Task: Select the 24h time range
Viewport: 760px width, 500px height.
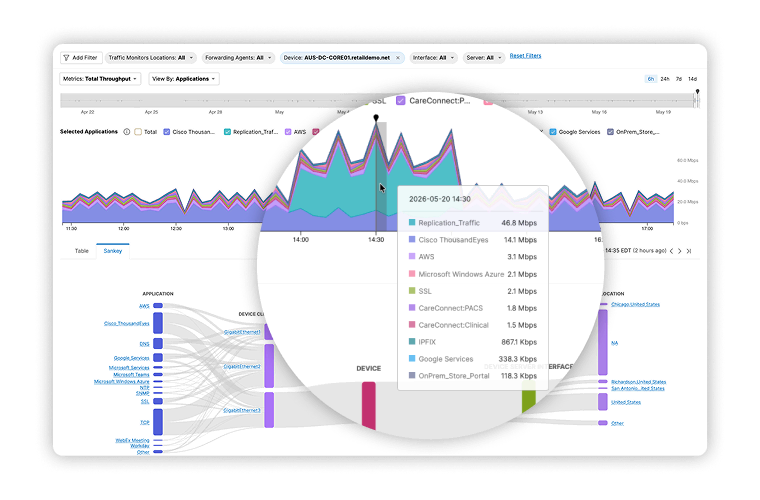Action: pyautogui.click(x=665, y=79)
